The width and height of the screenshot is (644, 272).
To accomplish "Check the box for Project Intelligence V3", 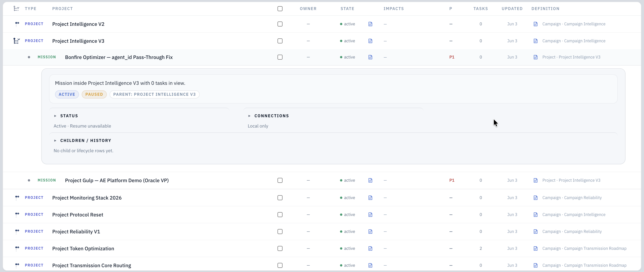I will (x=280, y=41).
